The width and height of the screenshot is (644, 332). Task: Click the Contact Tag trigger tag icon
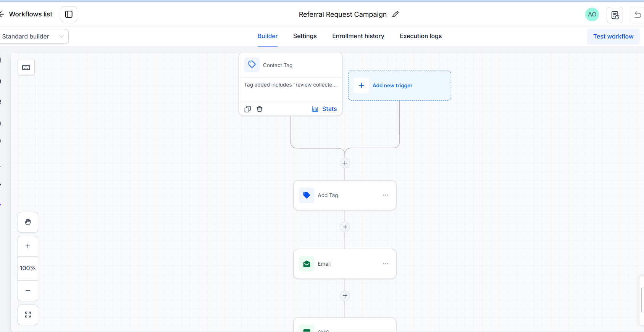[x=252, y=65]
